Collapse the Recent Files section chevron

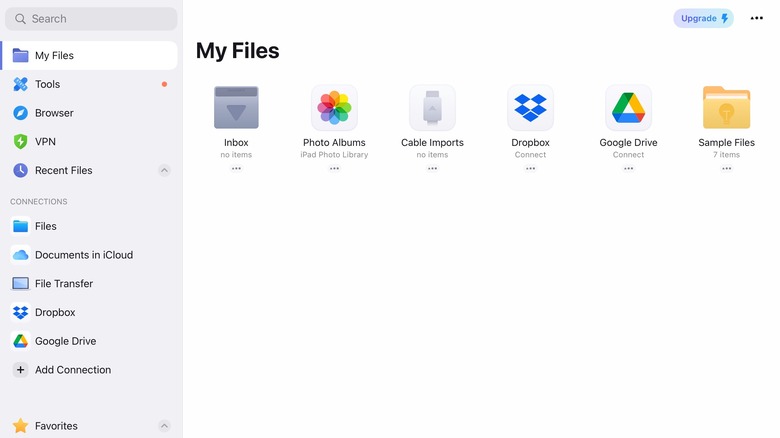[x=164, y=170]
